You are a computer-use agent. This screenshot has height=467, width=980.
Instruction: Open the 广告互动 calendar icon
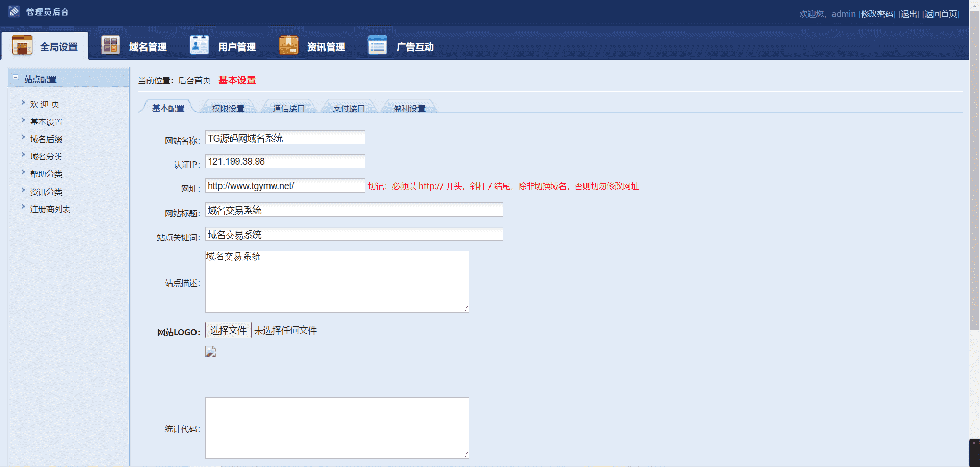coord(377,45)
